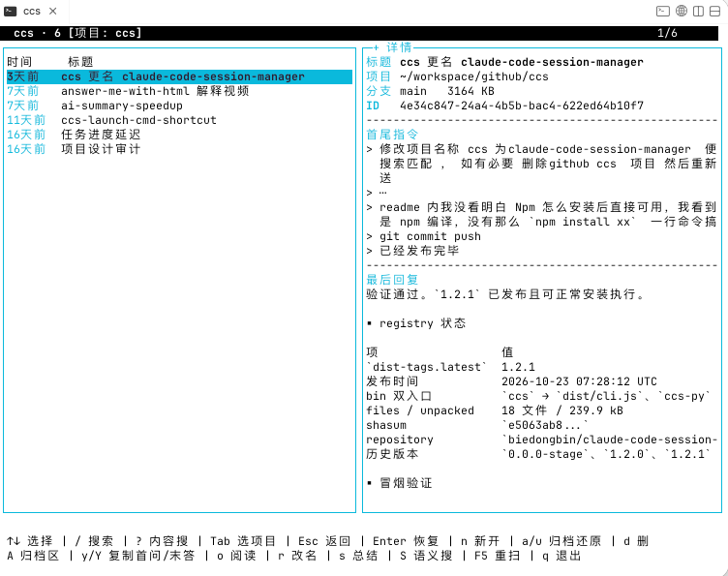Click the "Enter 恢复" shortcut hint

(x=406, y=541)
